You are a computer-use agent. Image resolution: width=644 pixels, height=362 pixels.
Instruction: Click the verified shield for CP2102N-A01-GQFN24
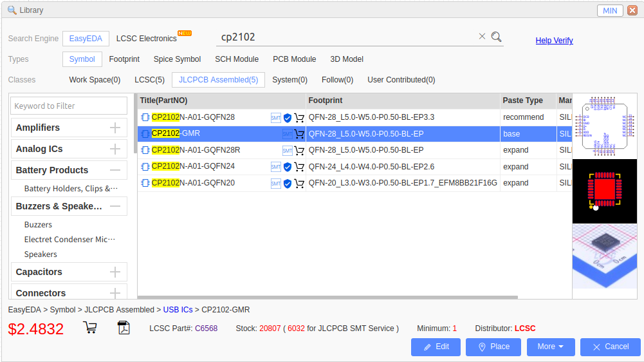pos(288,167)
